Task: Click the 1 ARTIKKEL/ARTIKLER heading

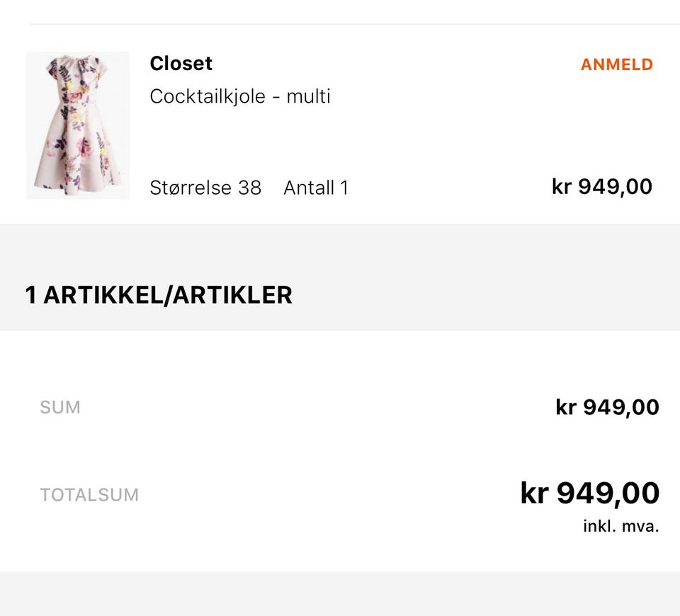Action: 159,295
